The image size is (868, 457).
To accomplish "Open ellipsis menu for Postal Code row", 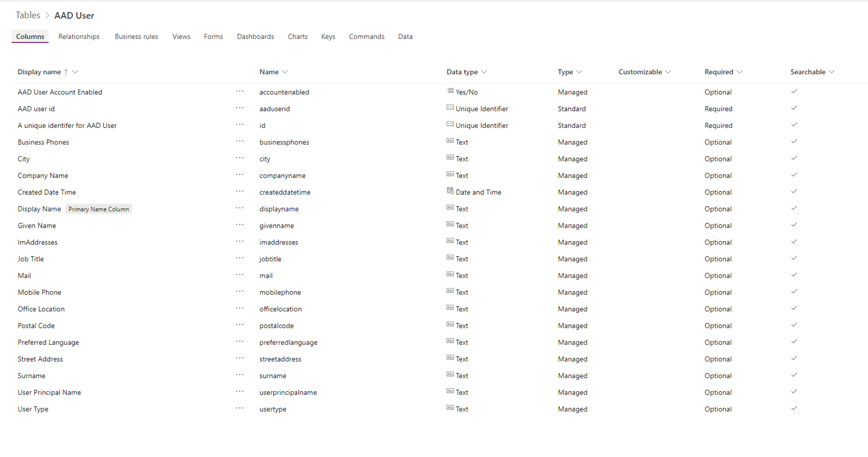I will [240, 325].
